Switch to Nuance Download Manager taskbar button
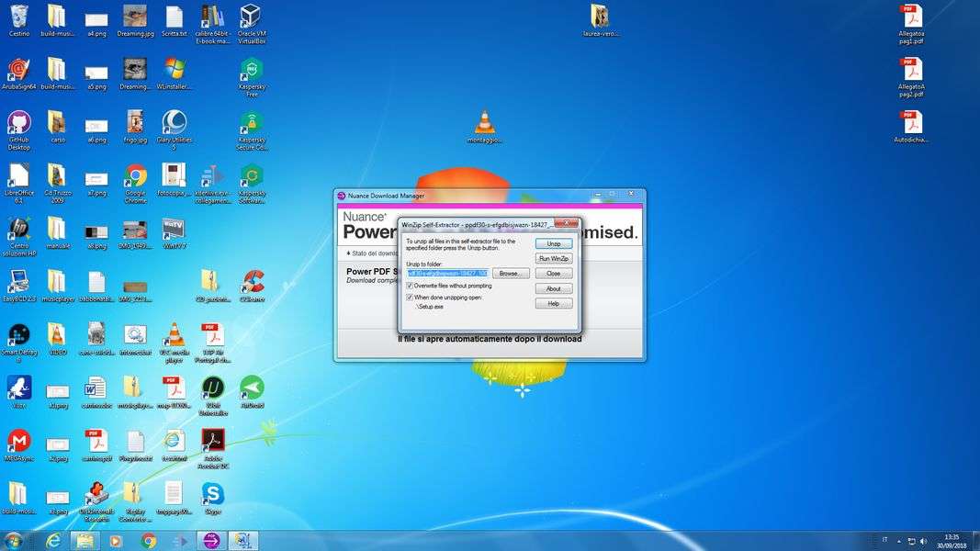This screenshot has height=551, width=980. point(212,540)
